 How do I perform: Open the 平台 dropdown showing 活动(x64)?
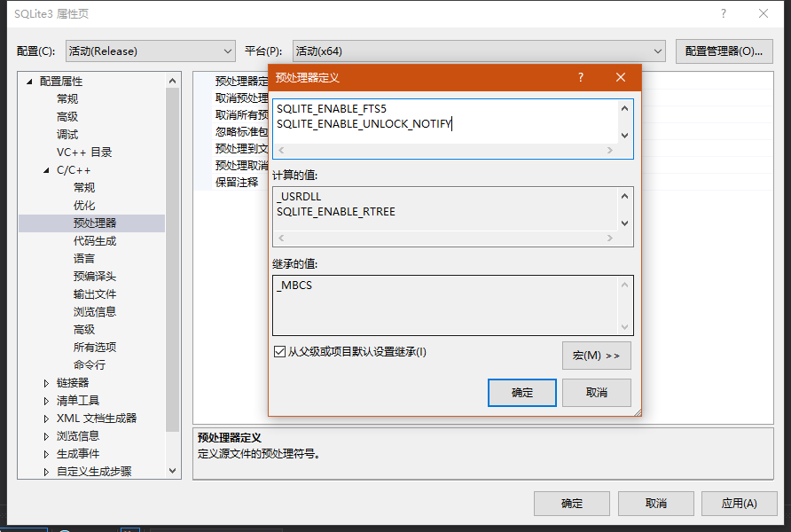pos(656,51)
